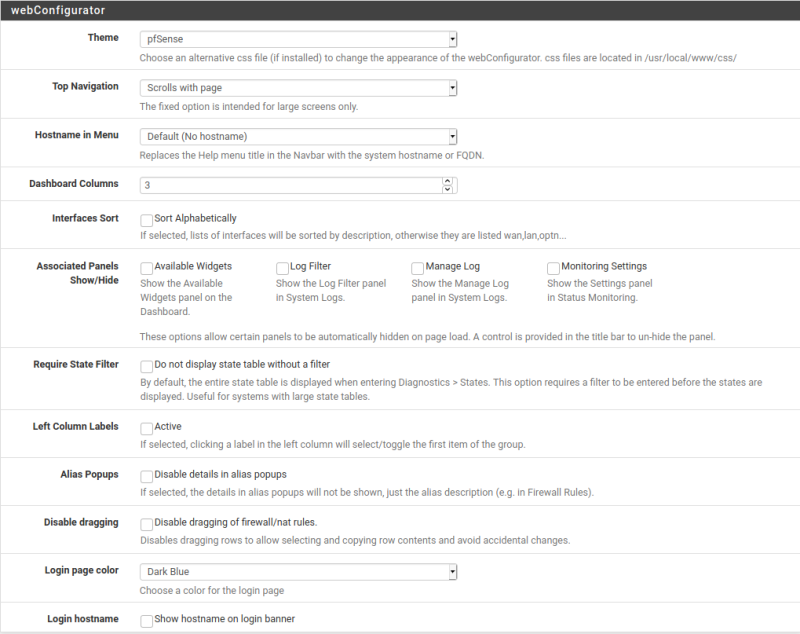Decrease Dashboard Columns with down arrow

447,189
